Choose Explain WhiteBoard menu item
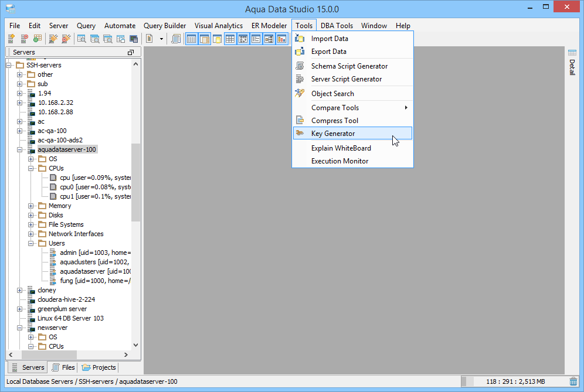 click(353, 148)
